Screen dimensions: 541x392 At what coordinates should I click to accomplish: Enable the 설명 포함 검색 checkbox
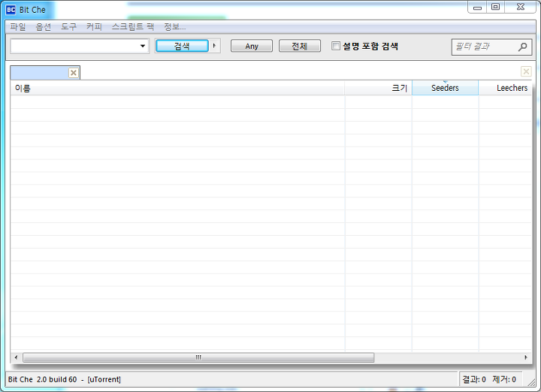pos(335,46)
